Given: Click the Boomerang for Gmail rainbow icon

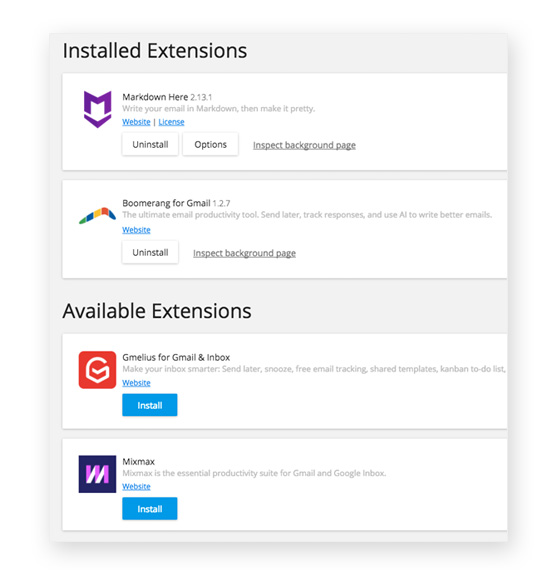Looking at the screenshot, I should coord(97,216).
